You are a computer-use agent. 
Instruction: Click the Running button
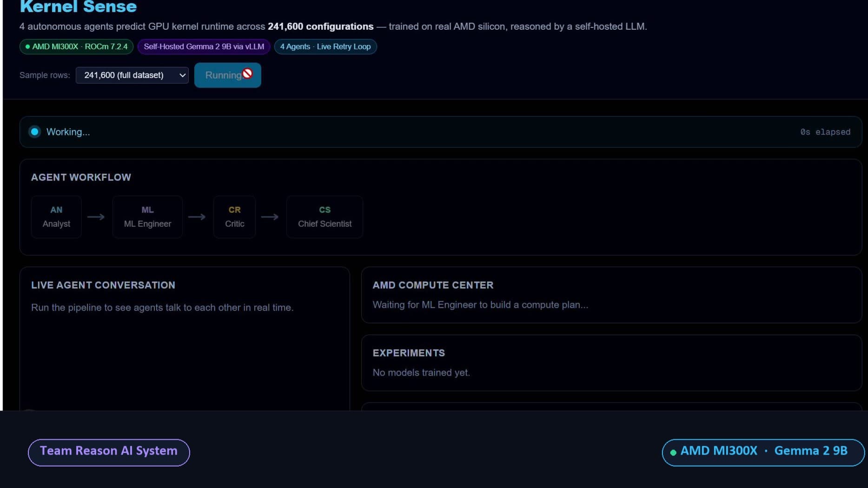point(228,75)
